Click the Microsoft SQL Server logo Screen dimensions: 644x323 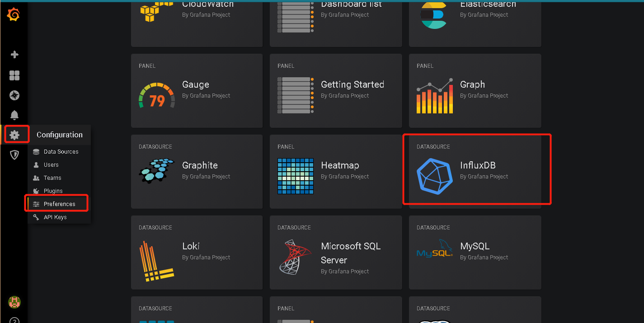(296, 257)
